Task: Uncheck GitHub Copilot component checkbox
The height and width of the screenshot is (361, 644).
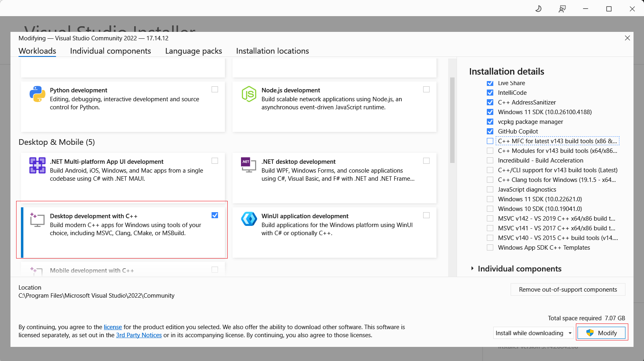Action: (490, 131)
